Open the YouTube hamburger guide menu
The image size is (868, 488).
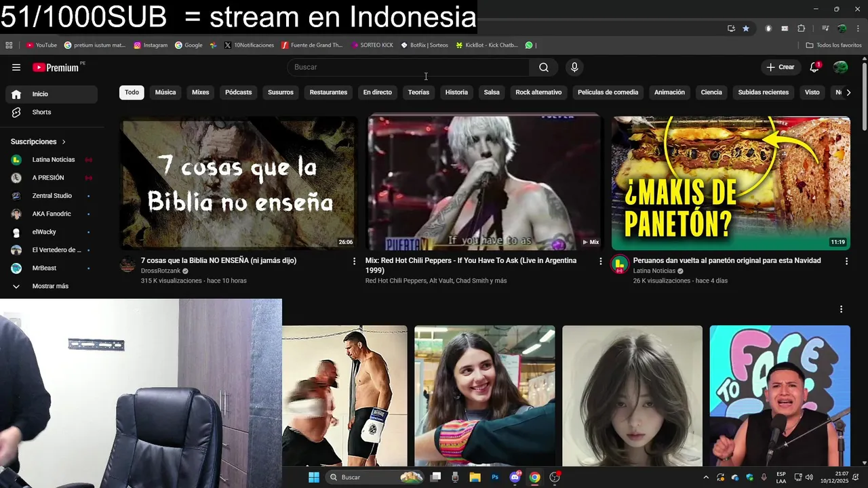[x=16, y=67]
